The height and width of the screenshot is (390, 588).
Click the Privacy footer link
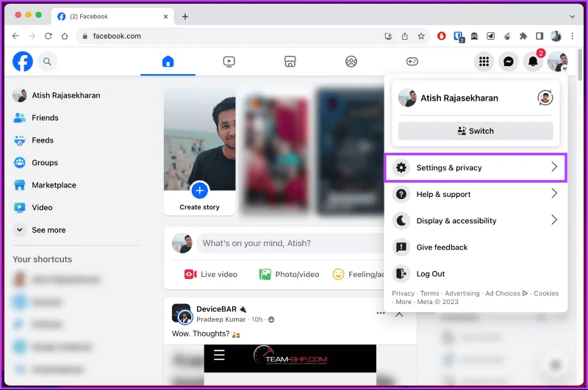403,293
